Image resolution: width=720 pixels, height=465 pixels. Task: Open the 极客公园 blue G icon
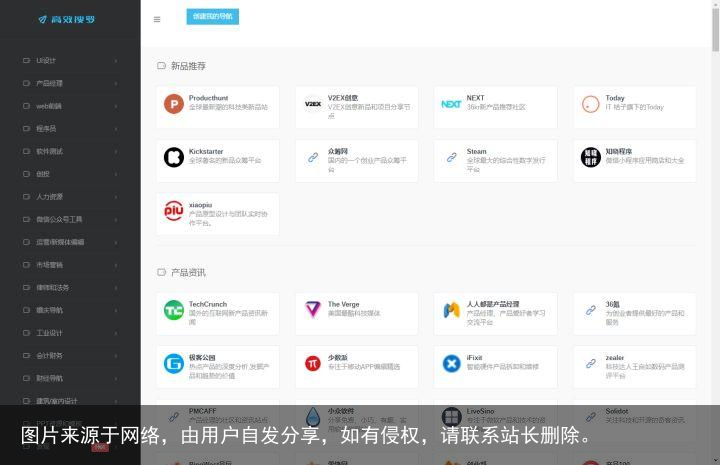click(174, 364)
